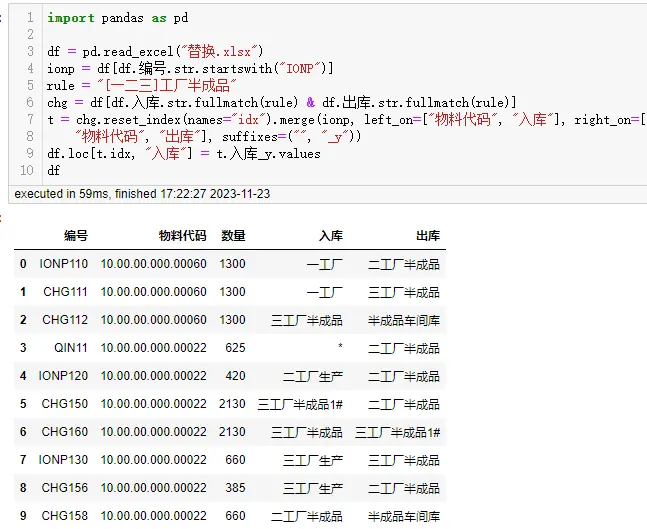Click the ionp startswith code line
Image resolution: width=647 pixels, height=529 pixels.
(190, 68)
